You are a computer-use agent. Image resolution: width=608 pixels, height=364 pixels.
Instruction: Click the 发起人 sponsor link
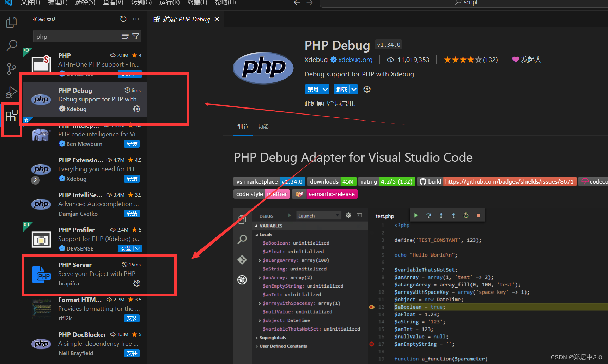click(x=531, y=60)
